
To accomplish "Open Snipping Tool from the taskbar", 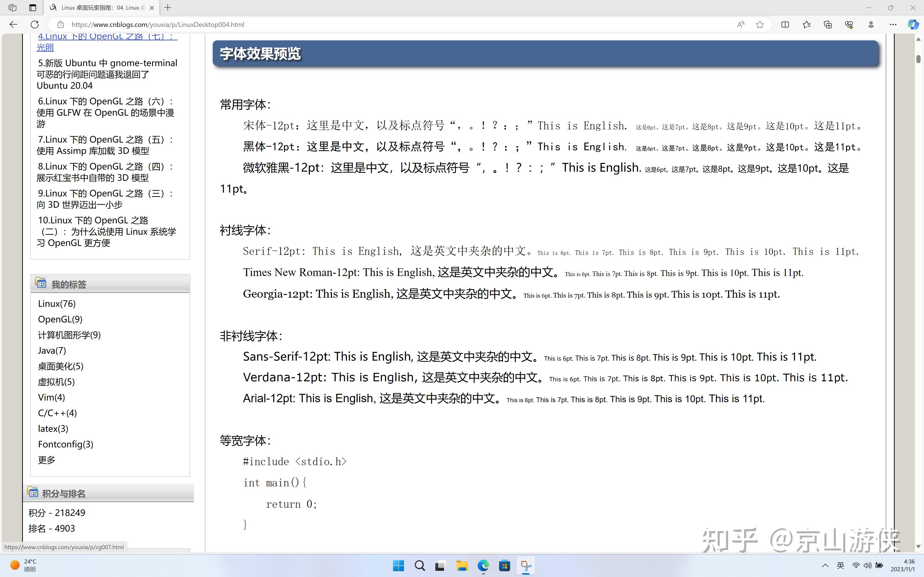I will pyautogui.click(x=526, y=566).
